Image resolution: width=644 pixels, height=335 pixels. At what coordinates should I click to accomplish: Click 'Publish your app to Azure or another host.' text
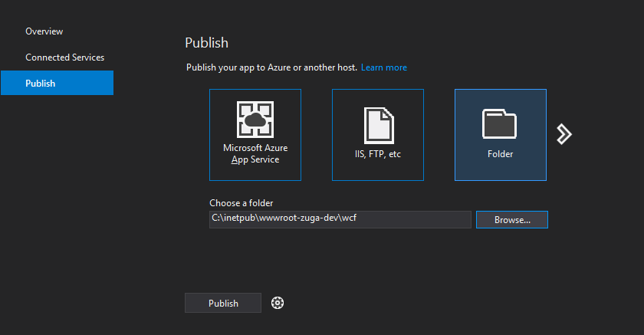(x=271, y=67)
